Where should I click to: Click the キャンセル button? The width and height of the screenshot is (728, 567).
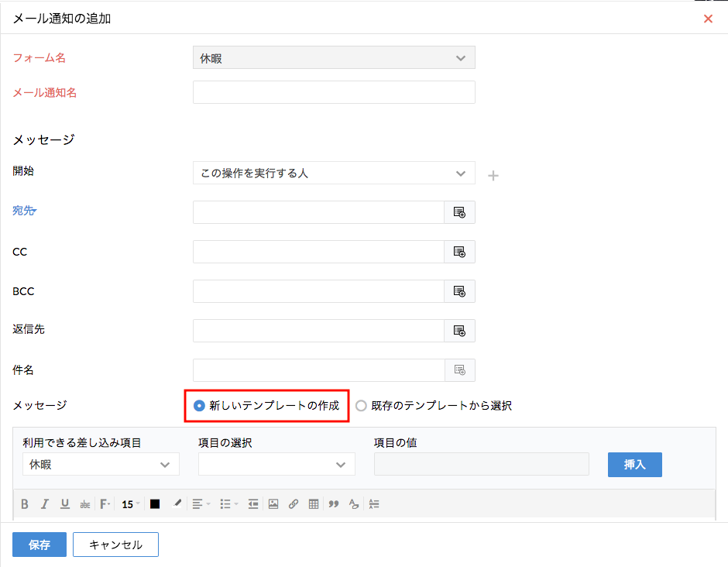click(x=115, y=545)
